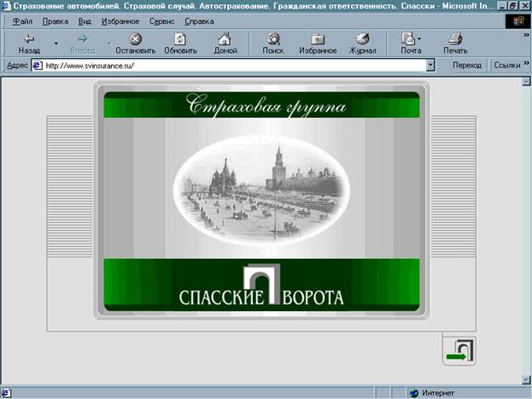Click the URL address input field
This screenshot has height=399, width=532.
coord(231,65)
